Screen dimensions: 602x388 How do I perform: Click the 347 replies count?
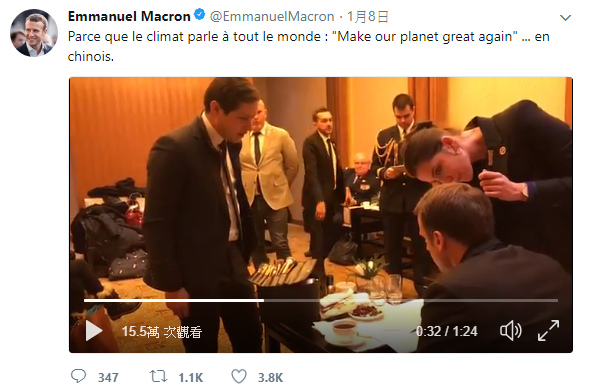coord(108,378)
